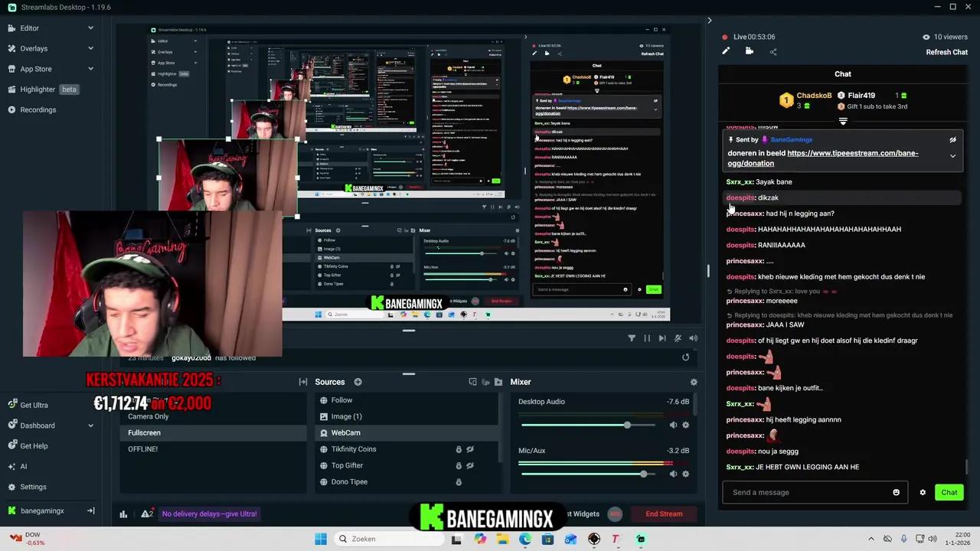
Task: Click the stream camera icon near Live
Action: click(750, 51)
